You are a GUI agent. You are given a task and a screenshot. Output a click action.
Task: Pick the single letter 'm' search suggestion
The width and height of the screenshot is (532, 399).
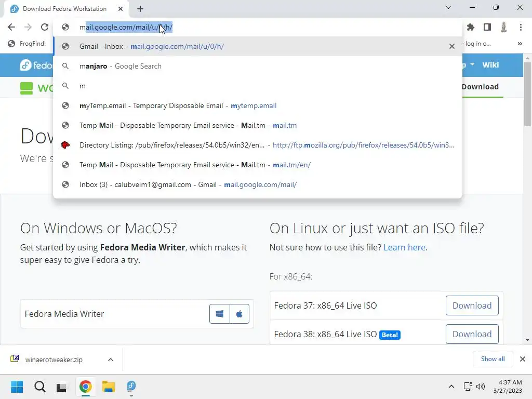[x=258, y=86]
